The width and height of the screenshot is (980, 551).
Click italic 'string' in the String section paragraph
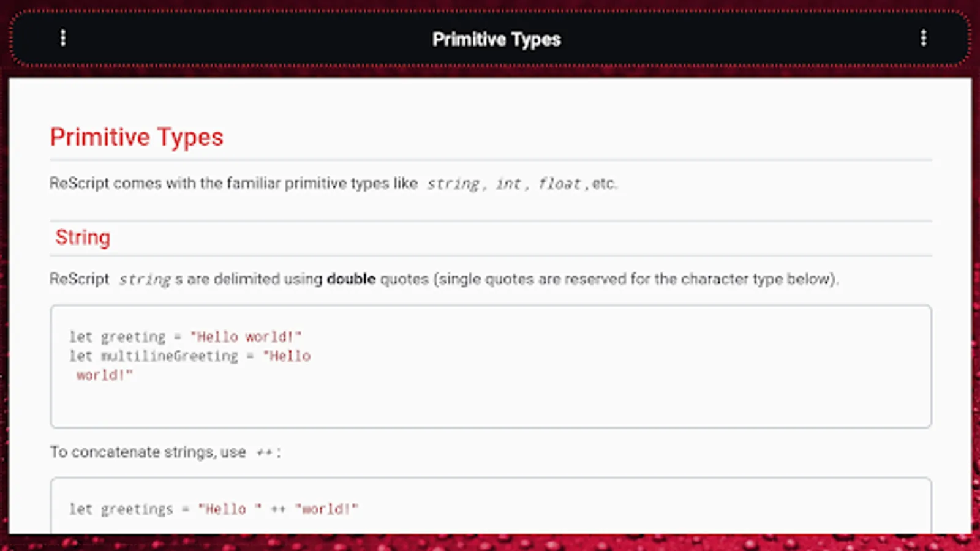pos(145,280)
